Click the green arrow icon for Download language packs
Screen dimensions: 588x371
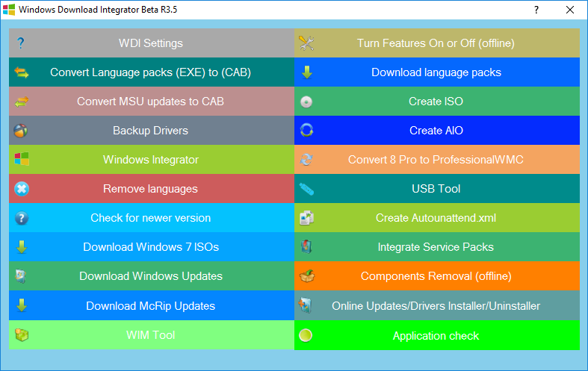(x=307, y=72)
